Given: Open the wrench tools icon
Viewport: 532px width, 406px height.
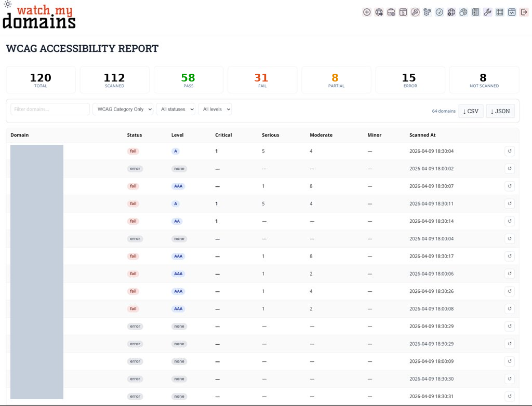Looking at the screenshot, I should 487,12.
